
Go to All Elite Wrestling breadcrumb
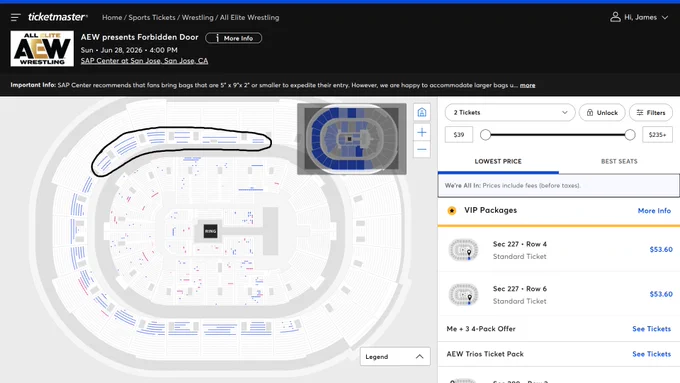(x=249, y=17)
